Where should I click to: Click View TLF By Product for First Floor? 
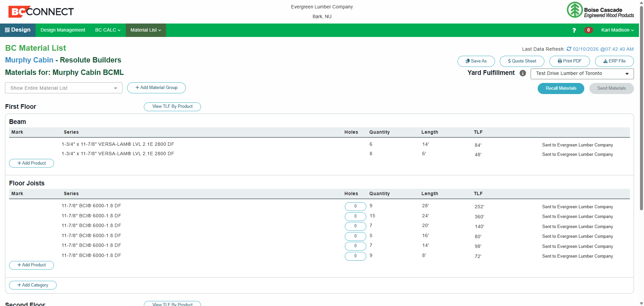pos(172,106)
